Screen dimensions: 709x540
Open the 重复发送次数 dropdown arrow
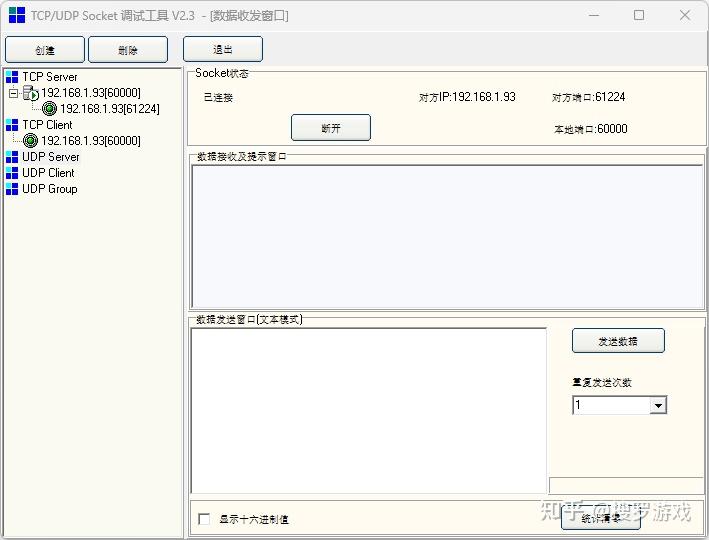click(658, 405)
